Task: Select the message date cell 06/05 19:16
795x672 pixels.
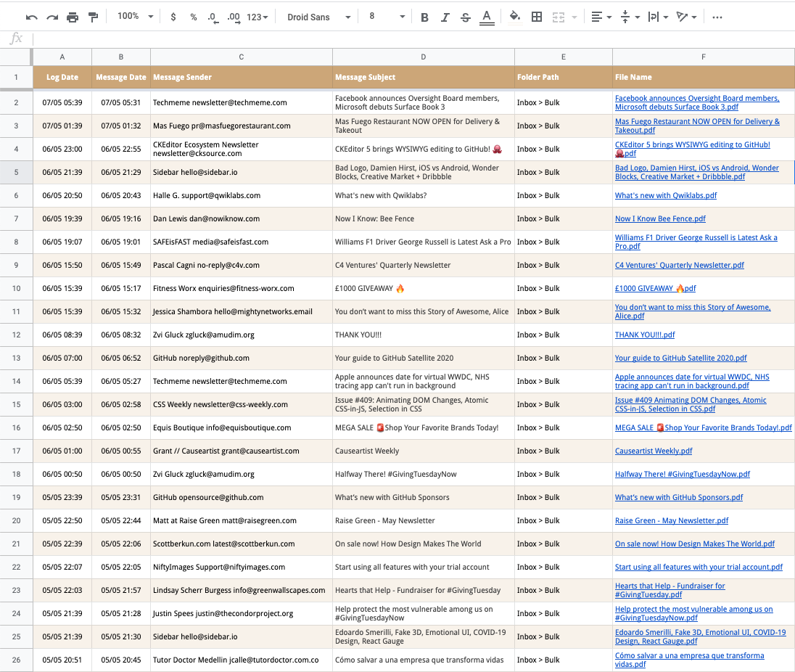Action: click(121, 219)
